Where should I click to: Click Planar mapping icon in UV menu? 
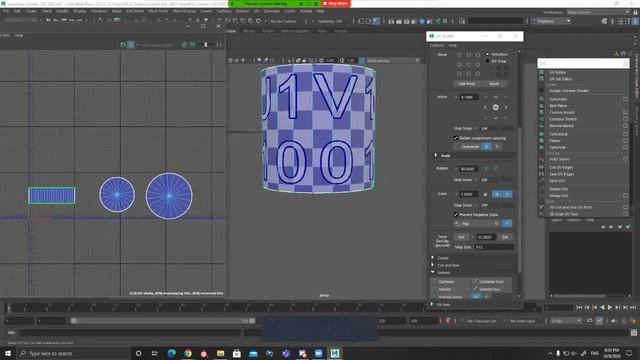click(x=542, y=140)
